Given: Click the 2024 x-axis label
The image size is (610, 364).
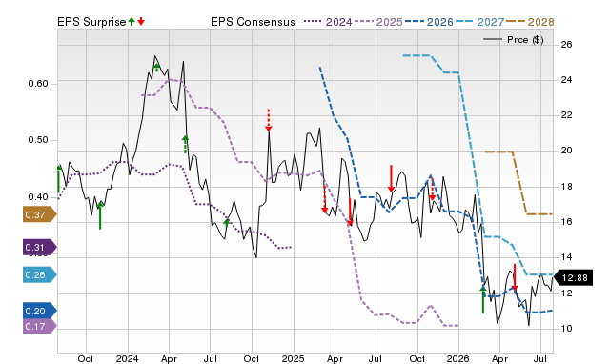Looking at the screenshot, I should (x=128, y=358).
